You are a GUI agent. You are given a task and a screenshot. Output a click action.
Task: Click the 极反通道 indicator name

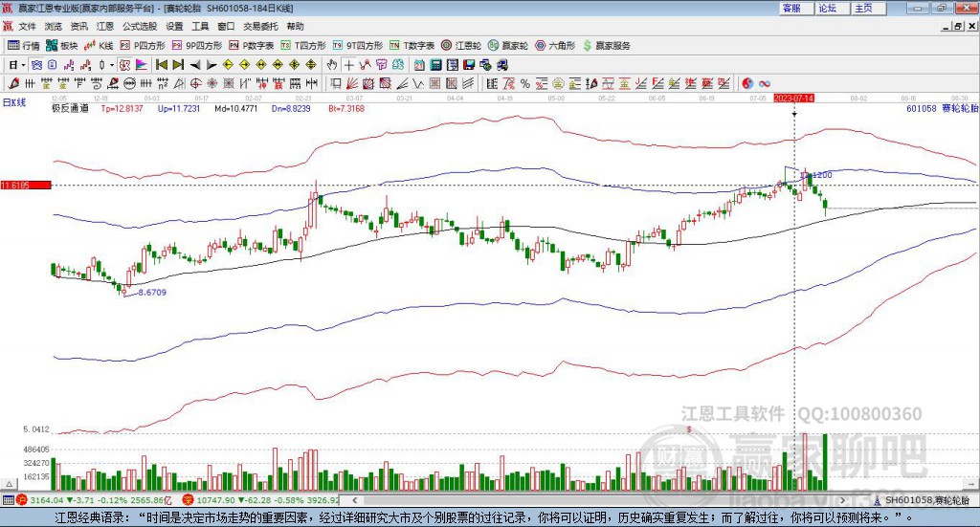(70, 108)
